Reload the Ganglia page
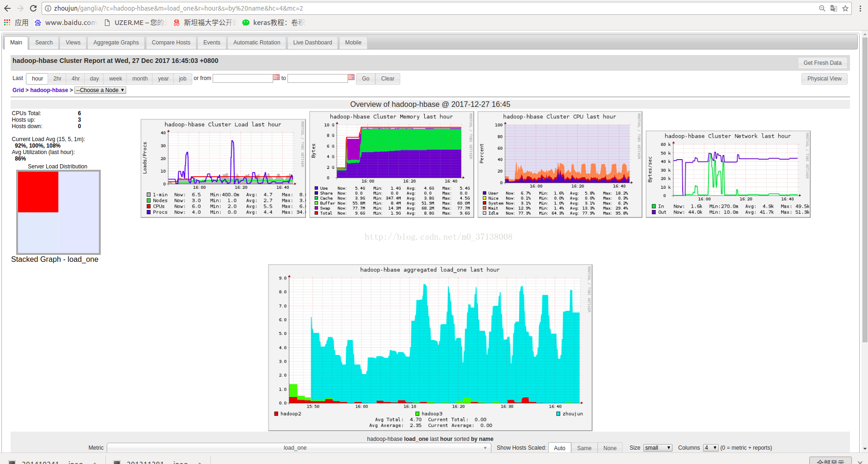This screenshot has width=868, height=464. point(33,8)
